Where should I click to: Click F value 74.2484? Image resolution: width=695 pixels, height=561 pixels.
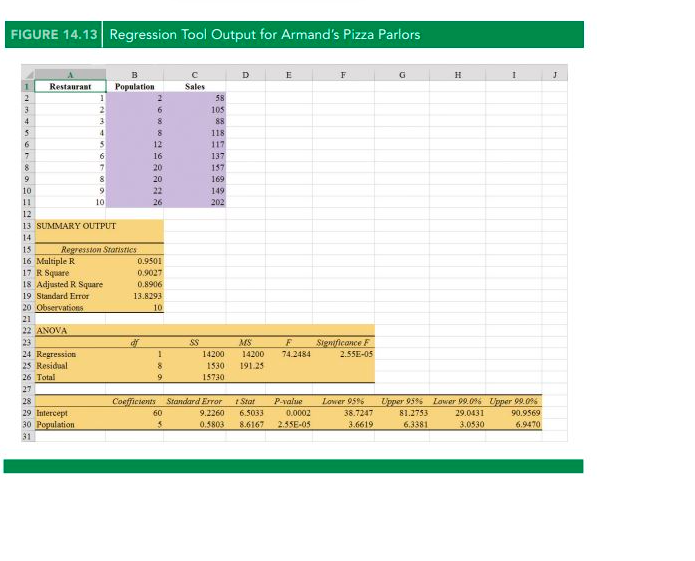[296, 354]
